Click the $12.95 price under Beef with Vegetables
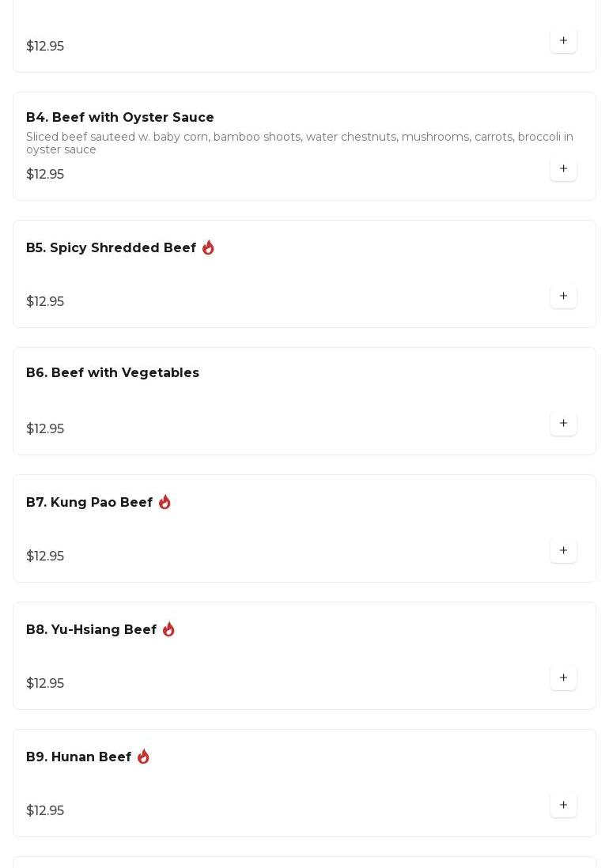Image resolution: width=609 pixels, height=868 pixels. point(45,429)
